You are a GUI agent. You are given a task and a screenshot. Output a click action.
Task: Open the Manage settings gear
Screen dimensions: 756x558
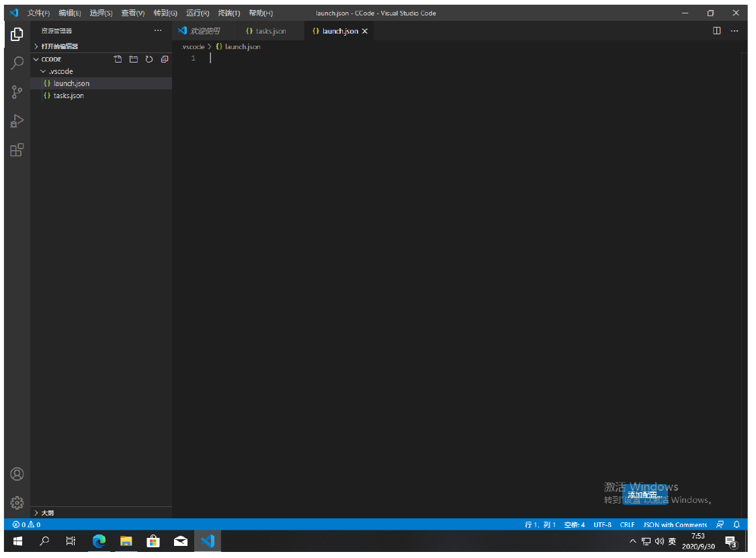[x=17, y=503]
